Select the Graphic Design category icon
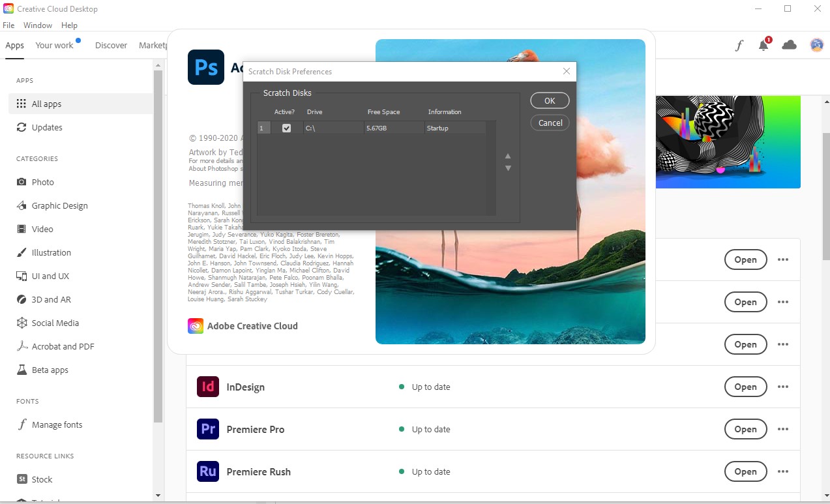 [22, 205]
